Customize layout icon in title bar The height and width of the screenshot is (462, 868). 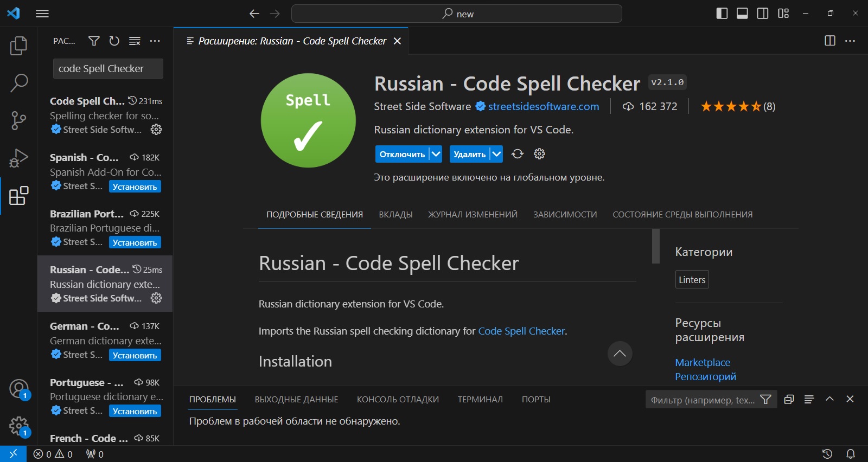point(783,14)
